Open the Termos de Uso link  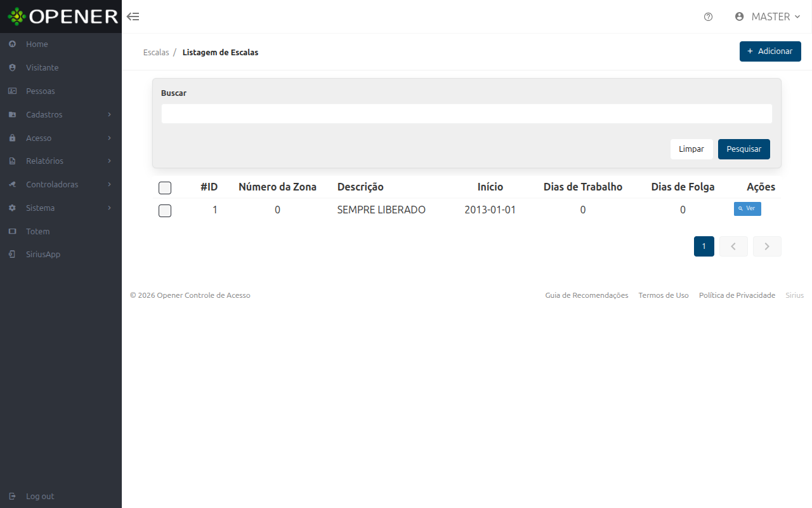click(x=664, y=295)
